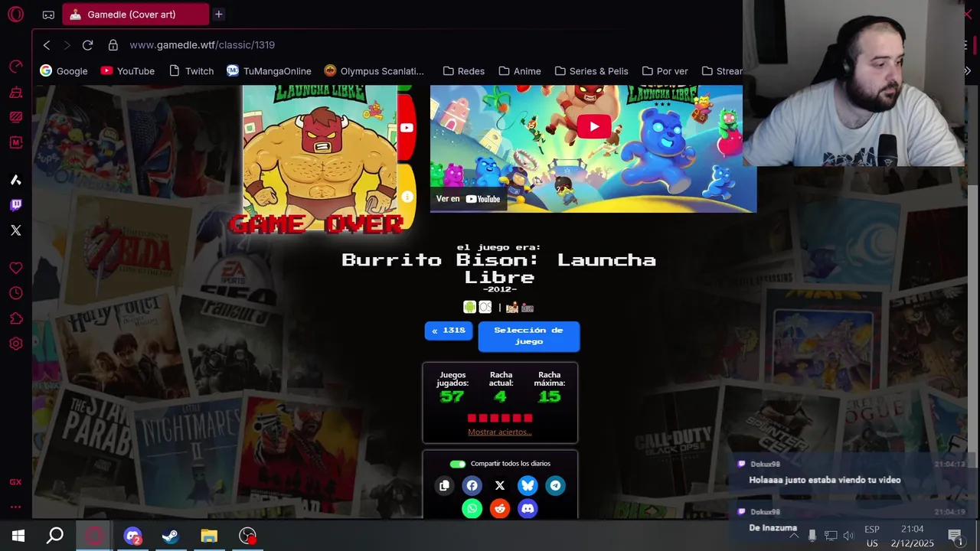The height and width of the screenshot is (551, 980).
Task: Open the Twitch bookmark
Action: (x=191, y=71)
